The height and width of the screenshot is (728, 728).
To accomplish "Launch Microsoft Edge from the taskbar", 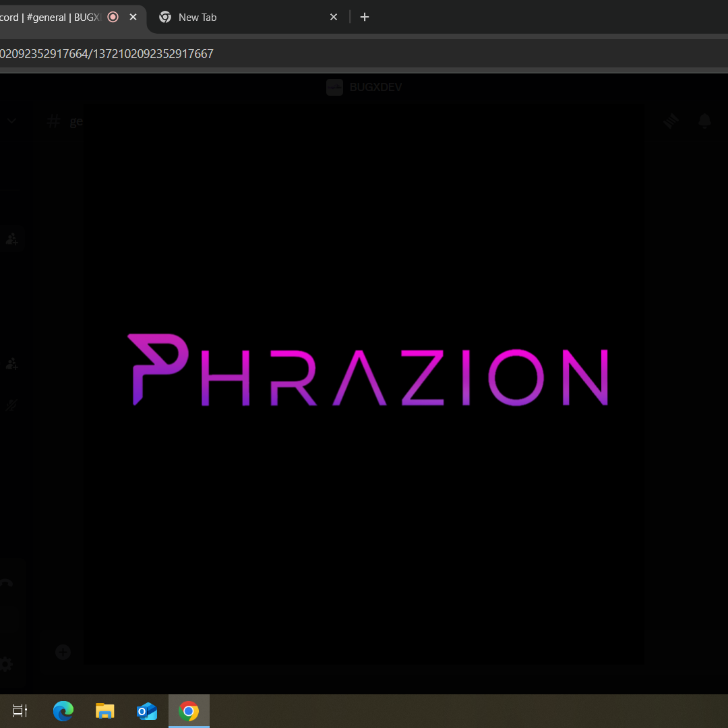I will pyautogui.click(x=63, y=711).
